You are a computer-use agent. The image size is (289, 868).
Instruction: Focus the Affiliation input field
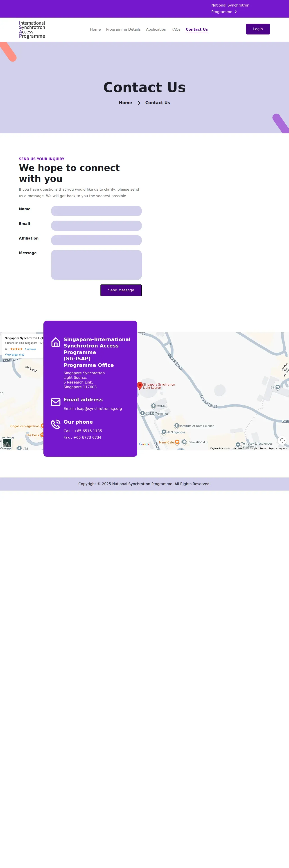click(96, 240)
